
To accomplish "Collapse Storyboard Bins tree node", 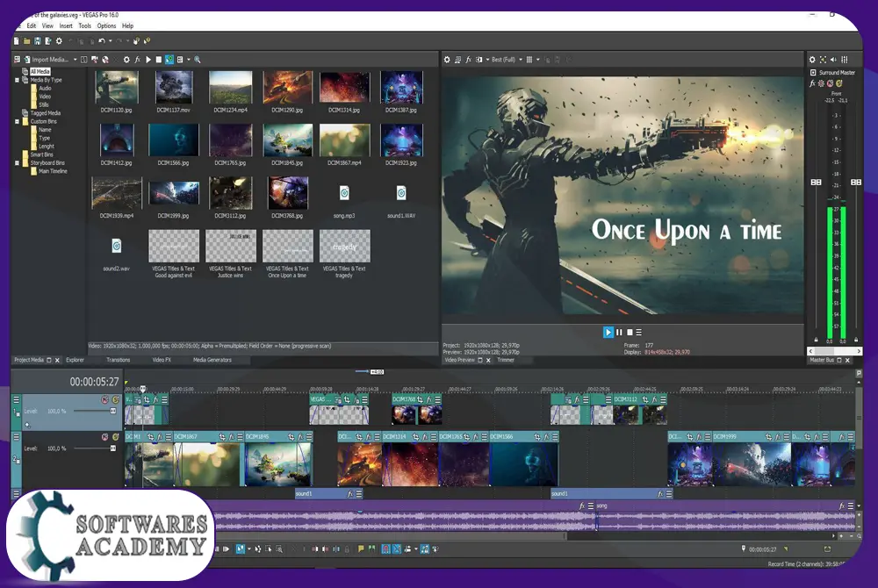I will click(x=17, y=163).
